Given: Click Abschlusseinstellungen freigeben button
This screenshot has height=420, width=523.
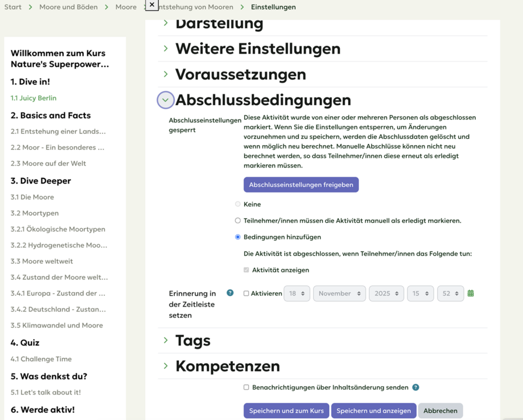Looking at the screenshot, I should click(301, 185).
